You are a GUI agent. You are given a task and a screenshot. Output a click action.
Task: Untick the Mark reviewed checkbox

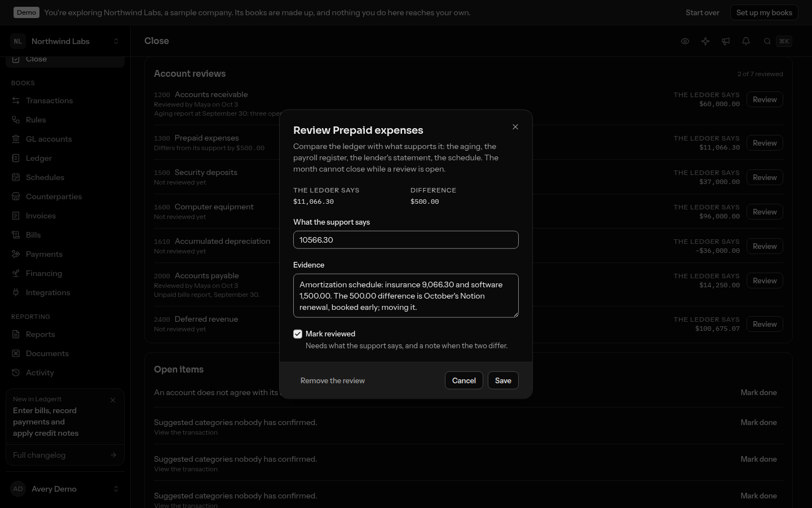click(x=298, y=334)
